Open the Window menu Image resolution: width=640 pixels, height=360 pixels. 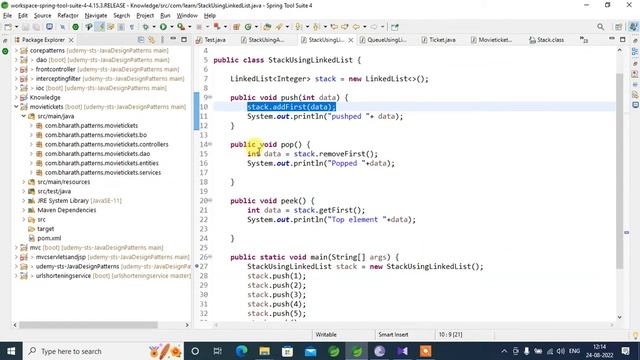(x=187, y=16)
